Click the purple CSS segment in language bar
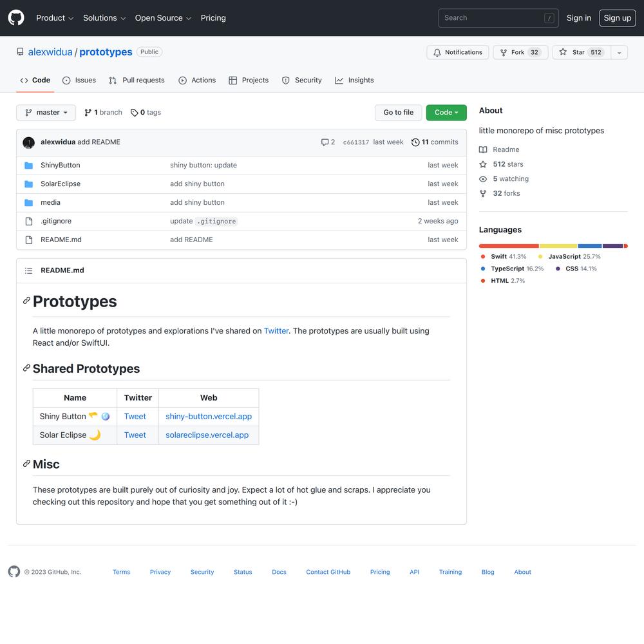The image size is (644, 644). [613, 246]
